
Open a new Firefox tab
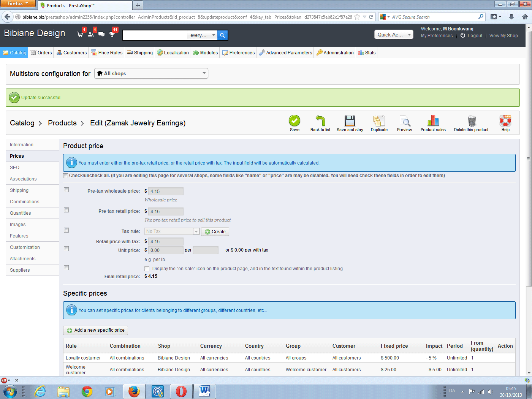point(138,5)
